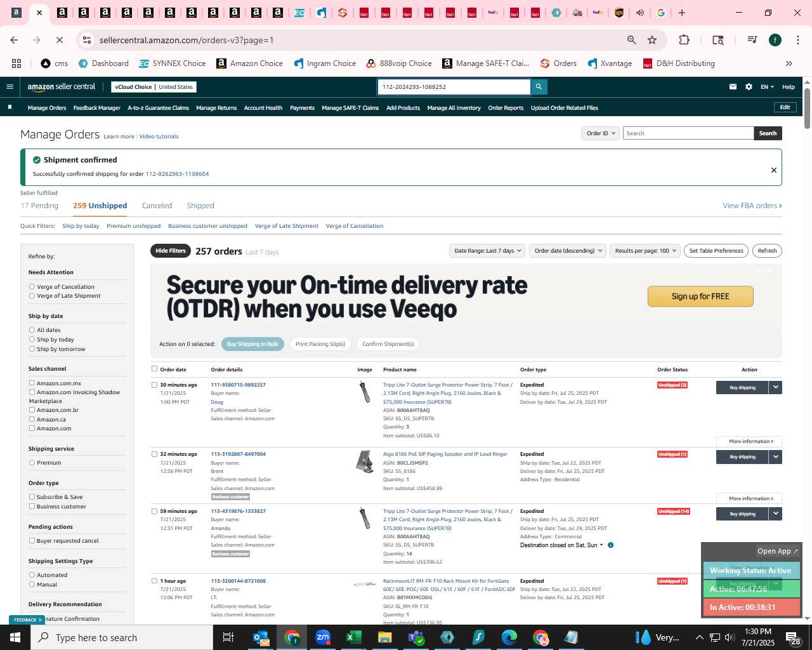
Task: Check the Amazon.com.mx sales channel
Action: [32, 383]
